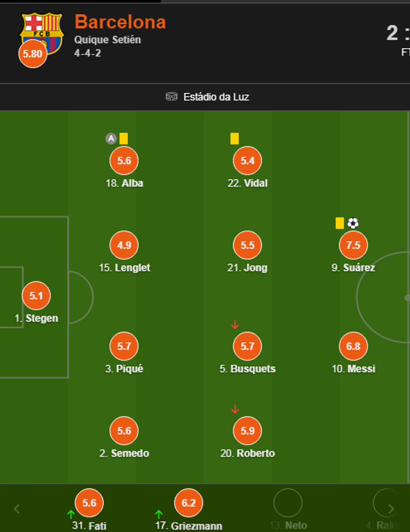Click the red substituted-off arrow above Roberto
This screenshot has height=532, width=410.
click(x=235, y=409)
